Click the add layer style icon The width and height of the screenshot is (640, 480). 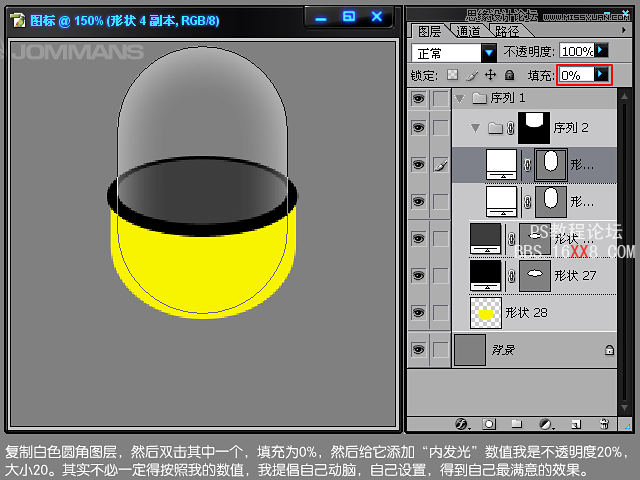pos(462,424)
